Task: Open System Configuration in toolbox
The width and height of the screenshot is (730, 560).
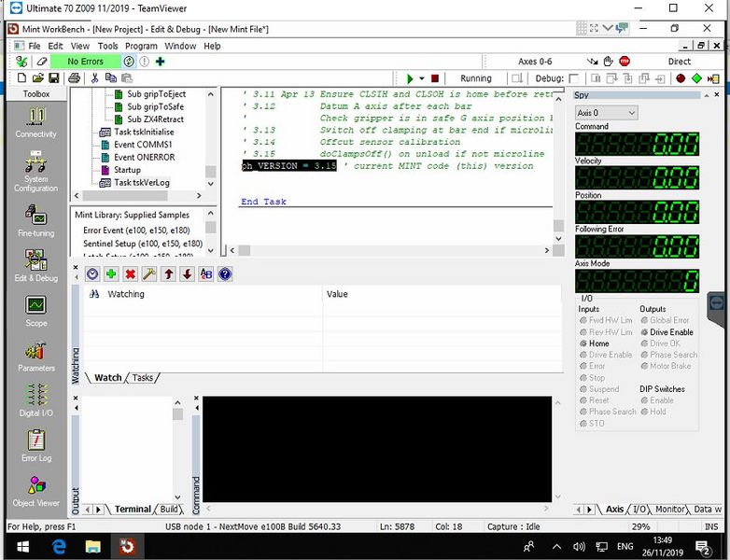Action: click(x=36, y=171)
